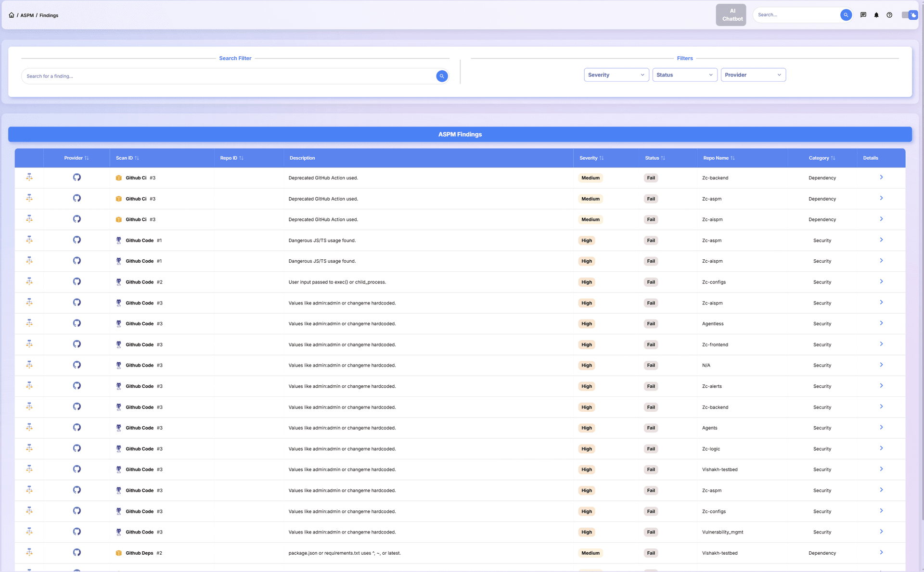Open details for Zc-aspm Github Ci finding
The height and width of the screenshot is (572, 924).
pos(881,198)
